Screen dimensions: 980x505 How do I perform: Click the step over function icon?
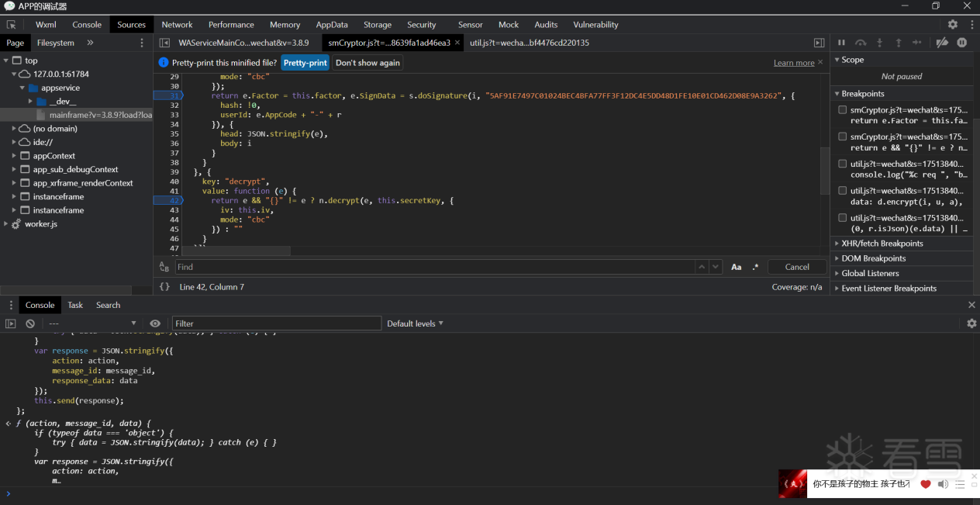click(x=860, y=43)
